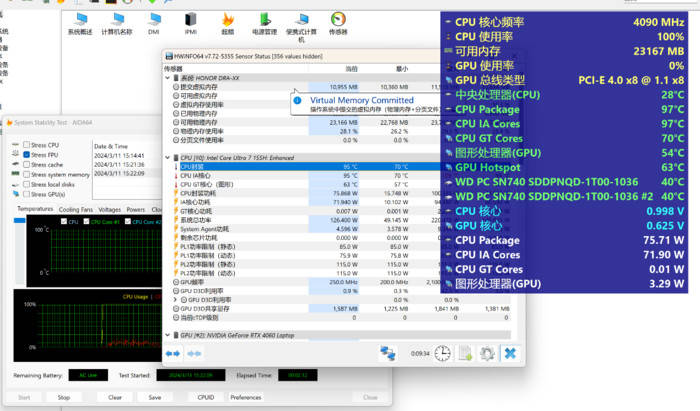Image resolution: width=700 pixels, height=411 pixels.
Task: Collapse GPU NVIDIA GeForce RTX 4060 group
Action: click(x=168, y=335)
